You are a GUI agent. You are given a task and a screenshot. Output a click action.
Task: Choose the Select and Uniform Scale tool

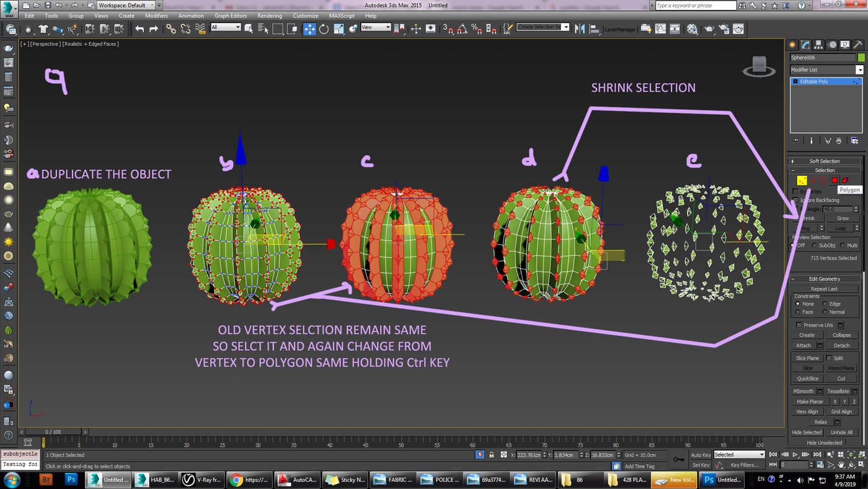(339, 29)
